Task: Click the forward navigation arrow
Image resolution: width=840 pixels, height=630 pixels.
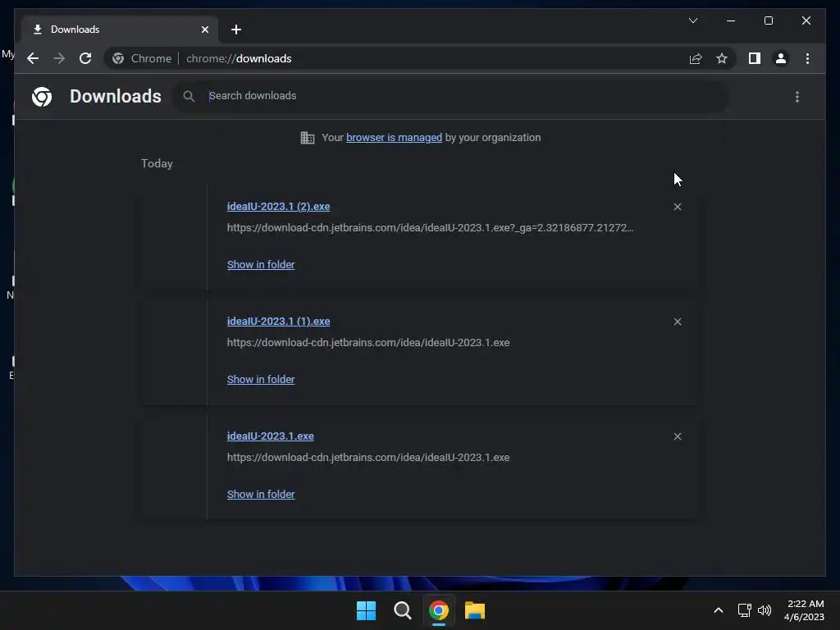Action: pyautogui.click(x=59, y=58)
